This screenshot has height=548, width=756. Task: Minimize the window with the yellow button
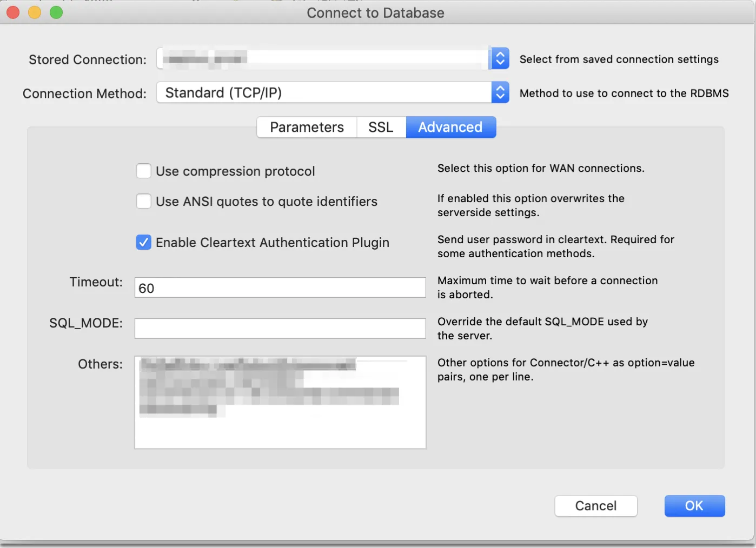pos(35,12)
